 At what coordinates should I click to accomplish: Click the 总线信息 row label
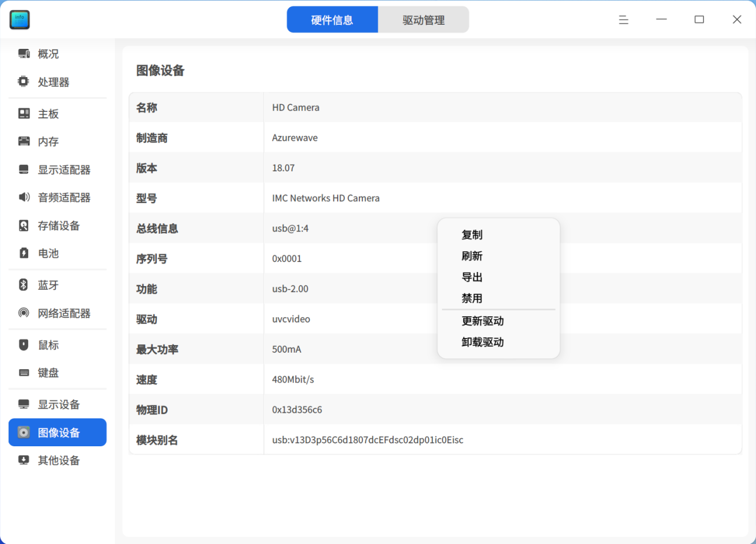tap(157, 228)
